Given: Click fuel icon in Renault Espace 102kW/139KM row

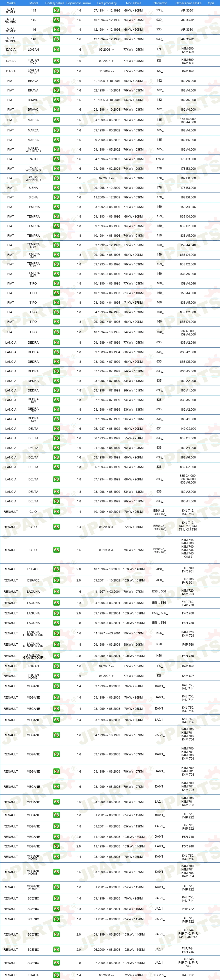Looking at the screenshot, I should click(x=56, y=580).
